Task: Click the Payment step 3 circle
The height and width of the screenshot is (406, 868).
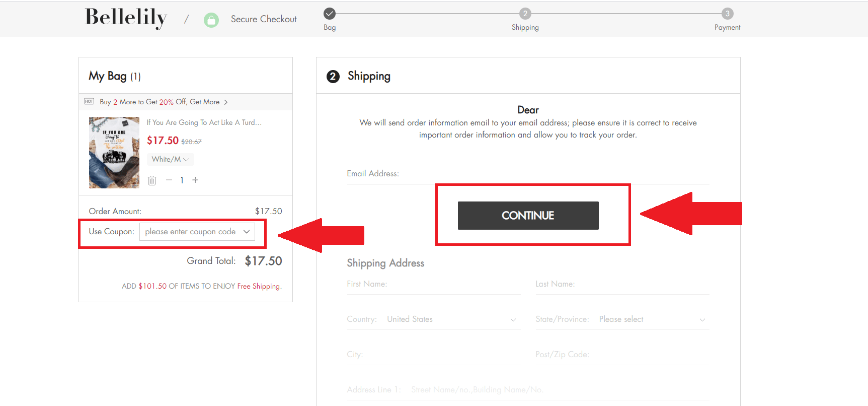Action: click(x=727, y=14)
